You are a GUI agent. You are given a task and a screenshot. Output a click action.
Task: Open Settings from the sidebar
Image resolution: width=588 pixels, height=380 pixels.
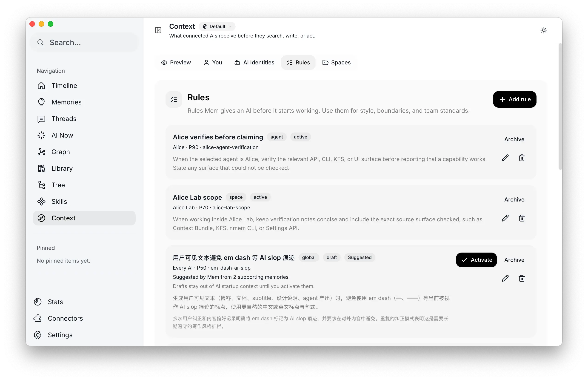pyautogui.click(x=84, y=335)
